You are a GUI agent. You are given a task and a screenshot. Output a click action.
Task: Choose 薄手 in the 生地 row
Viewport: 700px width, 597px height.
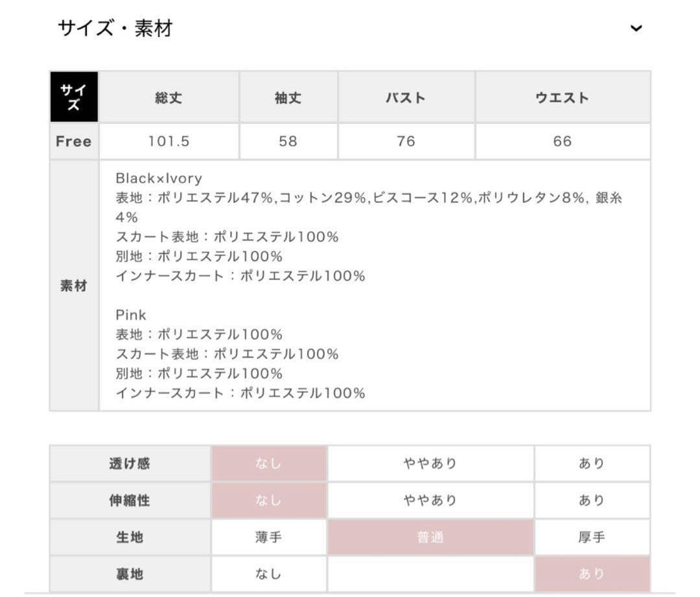click(268, 537)
